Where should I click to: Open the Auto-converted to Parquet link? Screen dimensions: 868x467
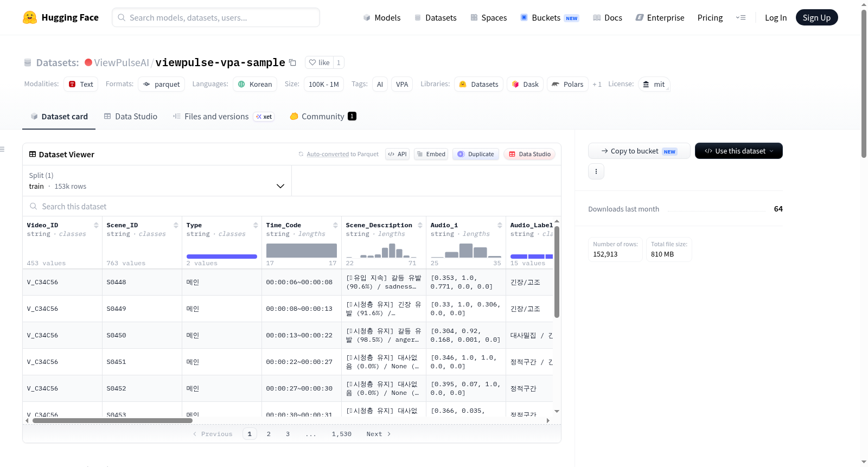tap(342, 154)
